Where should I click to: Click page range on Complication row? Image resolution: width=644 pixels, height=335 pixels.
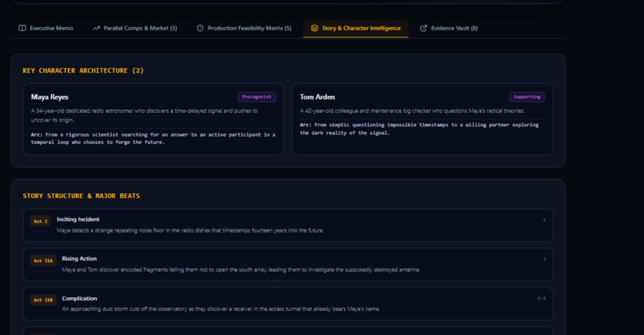pyautogui.click(x=542, y=298)
